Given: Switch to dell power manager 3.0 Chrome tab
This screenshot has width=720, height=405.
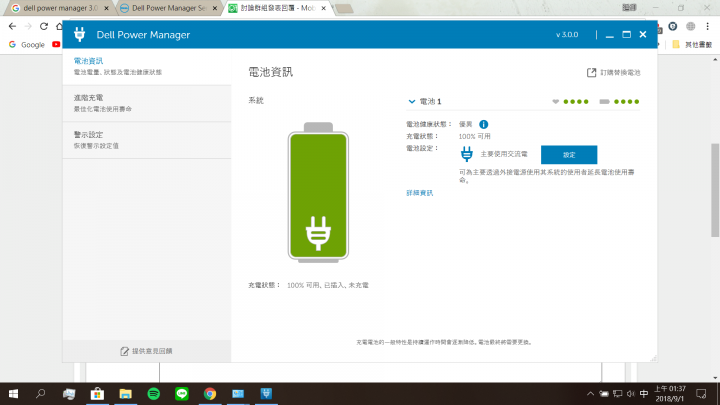Looking at the screenshot, I should pyautogui.click(x=60, y=8).
